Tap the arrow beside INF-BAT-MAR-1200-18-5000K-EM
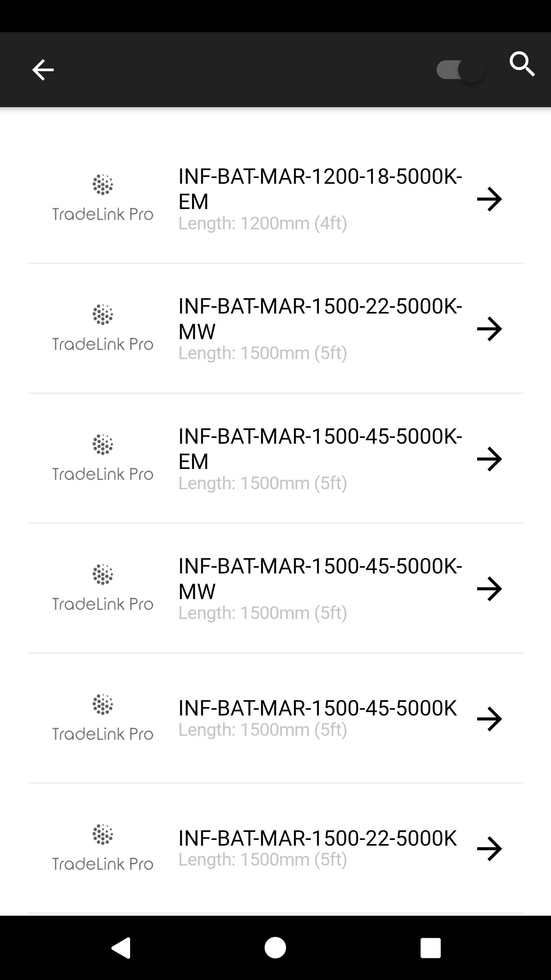Screen dimensions: 551x980 (489, 199)
